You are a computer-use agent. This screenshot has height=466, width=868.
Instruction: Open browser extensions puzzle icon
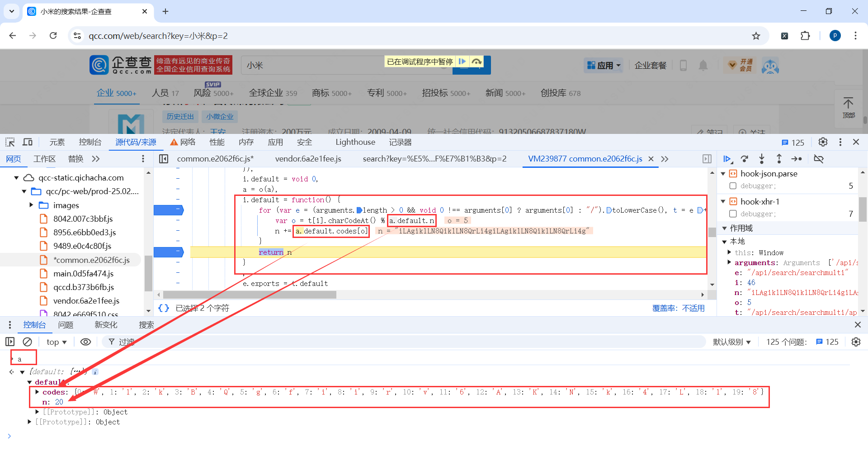click(x=805, y=36)
